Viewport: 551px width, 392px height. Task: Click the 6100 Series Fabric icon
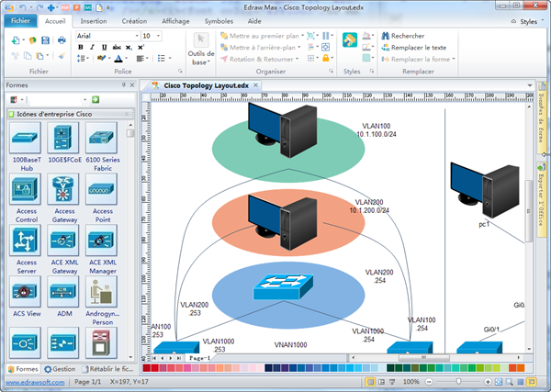pos(100,140)
